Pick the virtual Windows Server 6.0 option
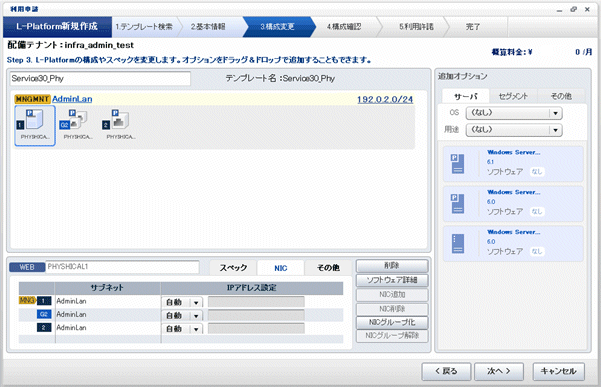The width and height of the screenshot is (601, 387). [513, 243]
